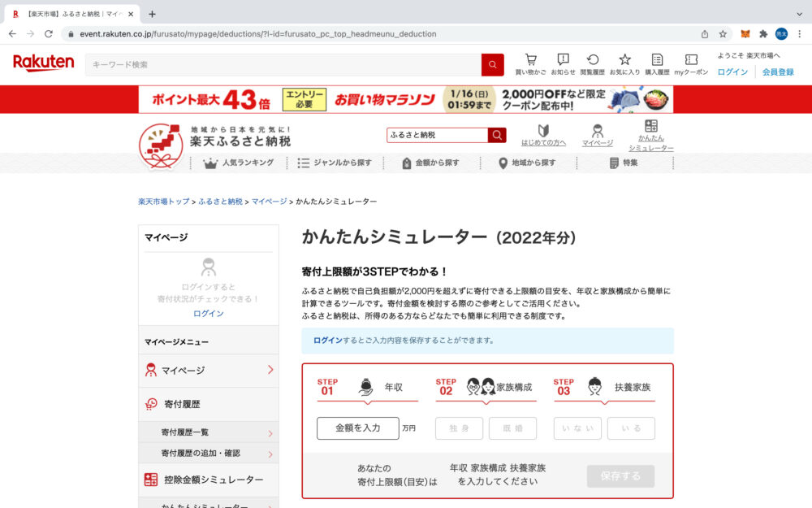Image resolution: width=812 pixels, height=508 pixels.
Task: Open 控除金額シミュレーター sidebar item
Action: click(x=209, y=480)
